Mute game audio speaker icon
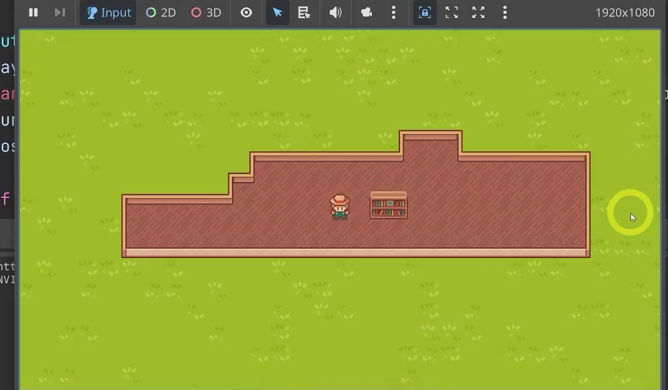Image resolution: width=668 pixels, height=390 pixels. [336, 12]
